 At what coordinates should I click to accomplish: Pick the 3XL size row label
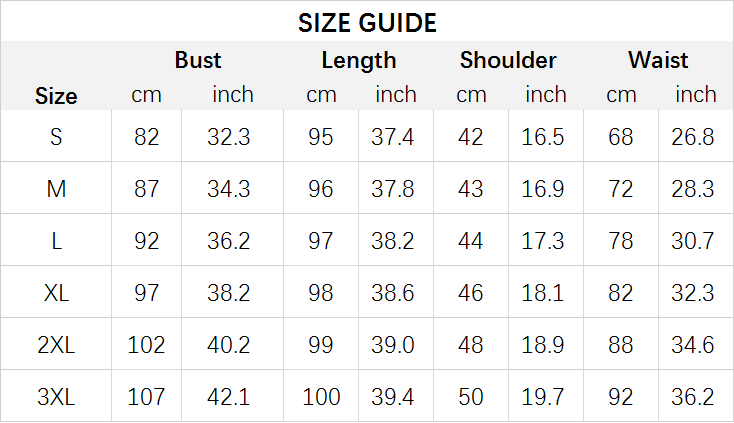tap(56, 397)
